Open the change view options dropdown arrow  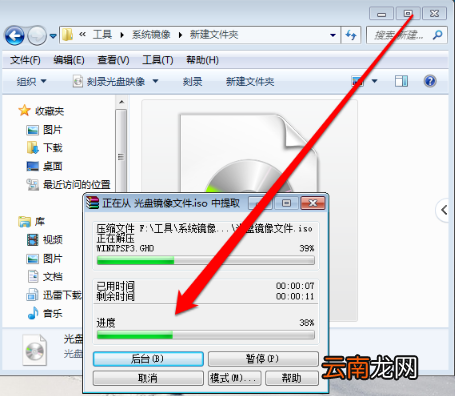[x=374, y=81]
